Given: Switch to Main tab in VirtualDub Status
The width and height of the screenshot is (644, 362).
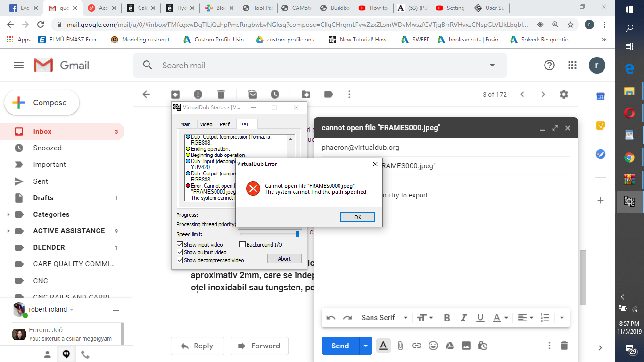Looking at the screenshot, I should pyautogui.click(x=186, y=124).
